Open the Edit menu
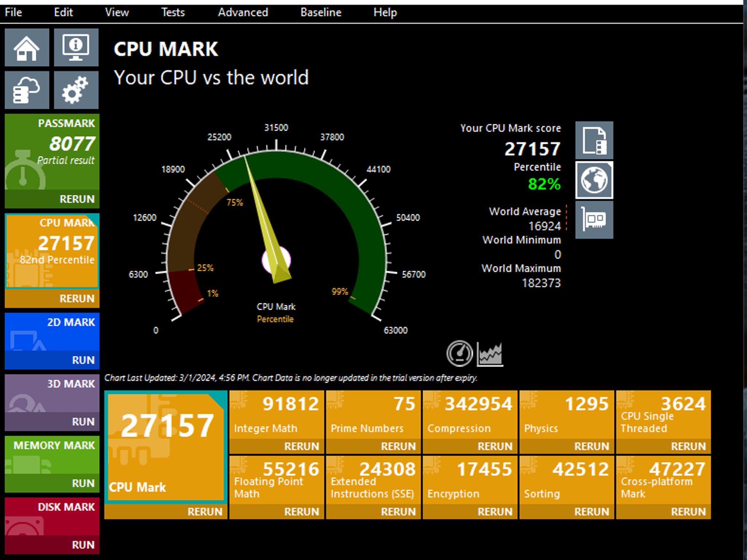The height and width of the screenshot is (560, 747). pos(63,12)
